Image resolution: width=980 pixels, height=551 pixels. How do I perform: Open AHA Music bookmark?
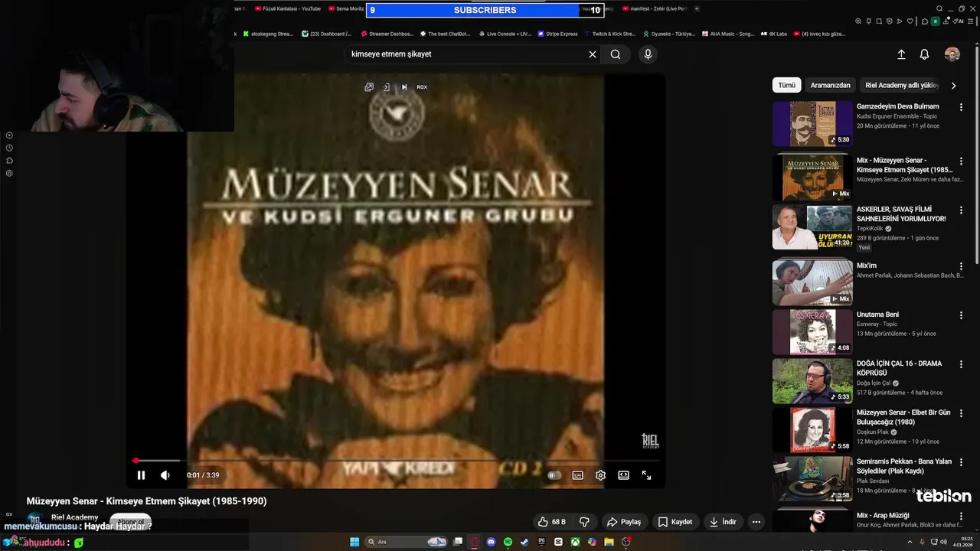point(728,34)
